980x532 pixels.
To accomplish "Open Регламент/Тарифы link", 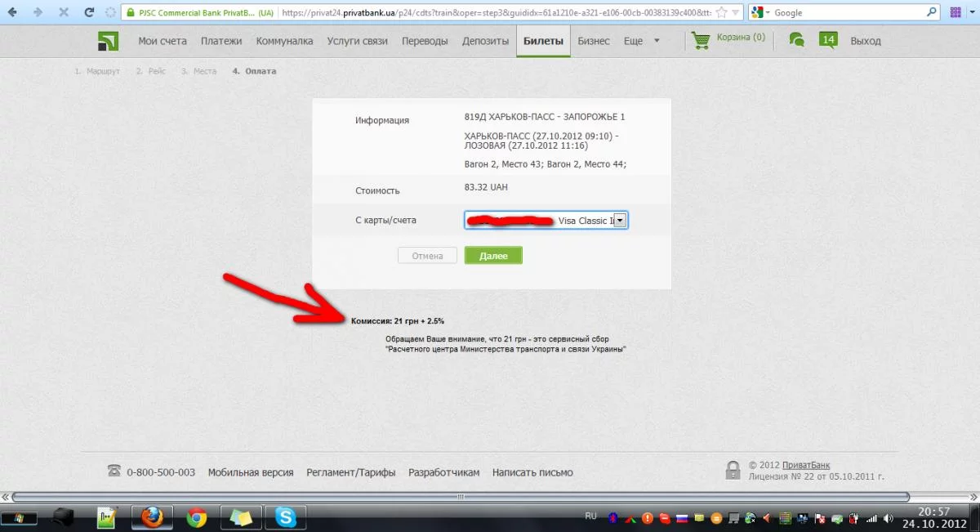I will (x=351, y=472).
